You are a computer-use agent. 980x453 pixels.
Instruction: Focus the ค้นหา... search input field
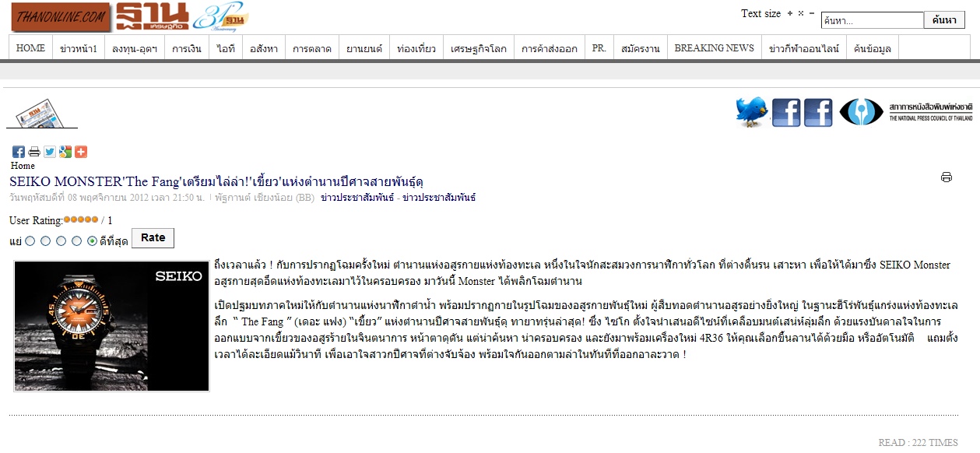[x=872, y=21]
